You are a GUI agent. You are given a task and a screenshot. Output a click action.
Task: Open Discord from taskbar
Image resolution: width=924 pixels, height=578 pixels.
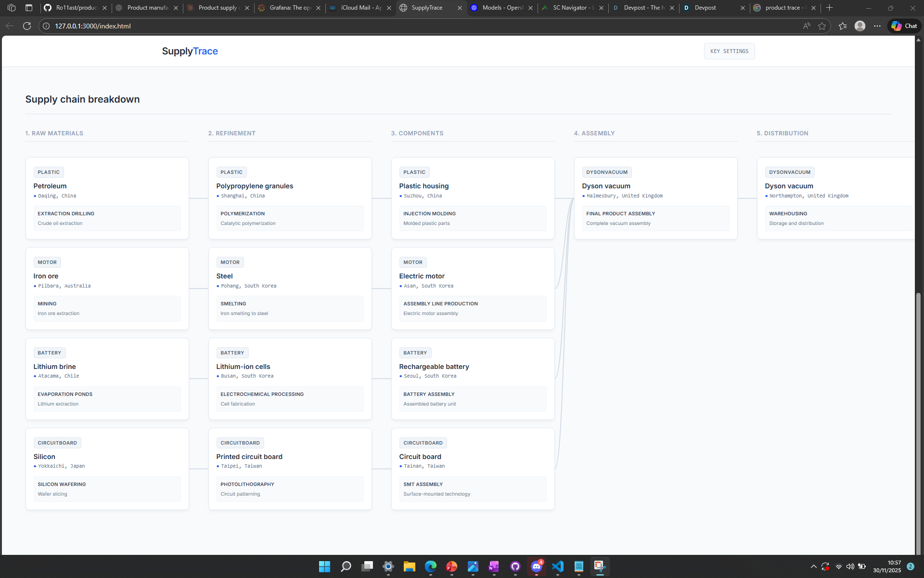[x=536, y=566]
